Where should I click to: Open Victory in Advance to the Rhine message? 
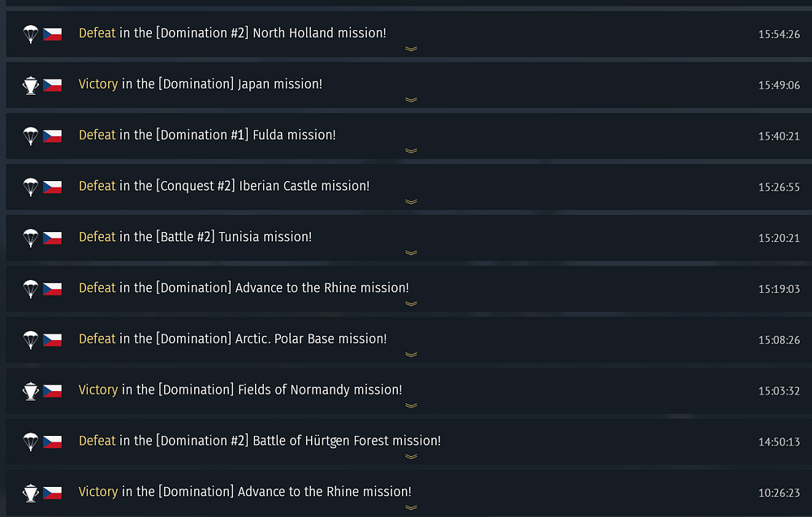245,492
